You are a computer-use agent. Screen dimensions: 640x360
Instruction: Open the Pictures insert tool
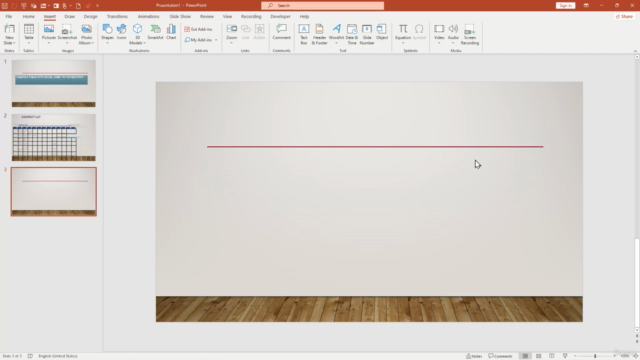49,34
